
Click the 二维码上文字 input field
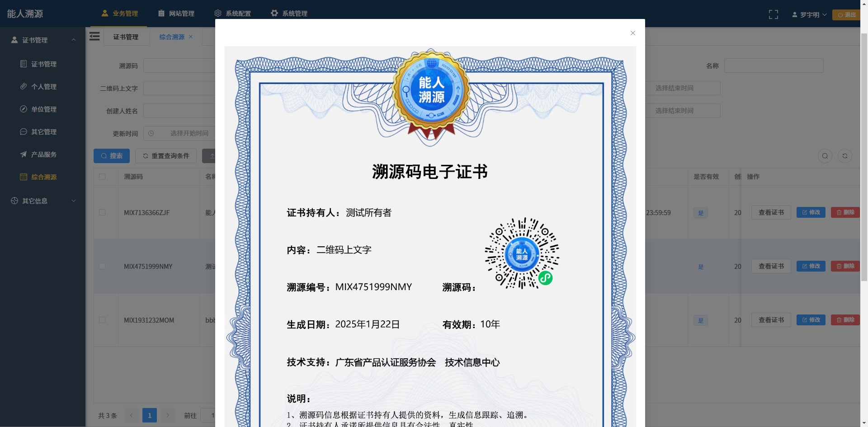coord(179,88)
